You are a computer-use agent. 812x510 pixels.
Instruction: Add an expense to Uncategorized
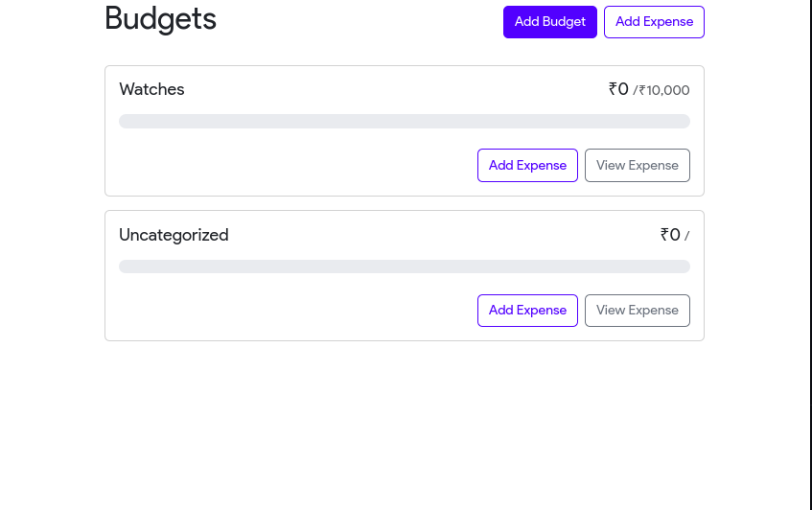[x=527, y=311]
